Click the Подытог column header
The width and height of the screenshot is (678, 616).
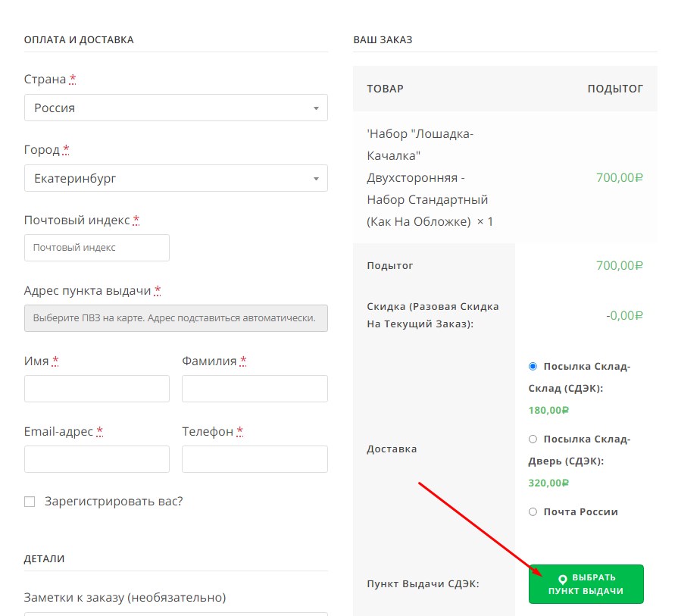[615, 89]
